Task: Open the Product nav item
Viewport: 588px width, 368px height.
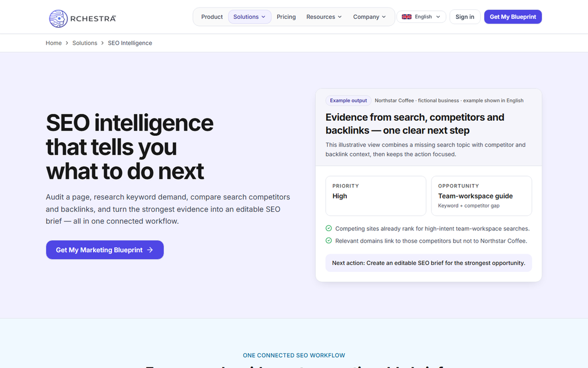Action: pyautogui.click(x=212, y=17)
